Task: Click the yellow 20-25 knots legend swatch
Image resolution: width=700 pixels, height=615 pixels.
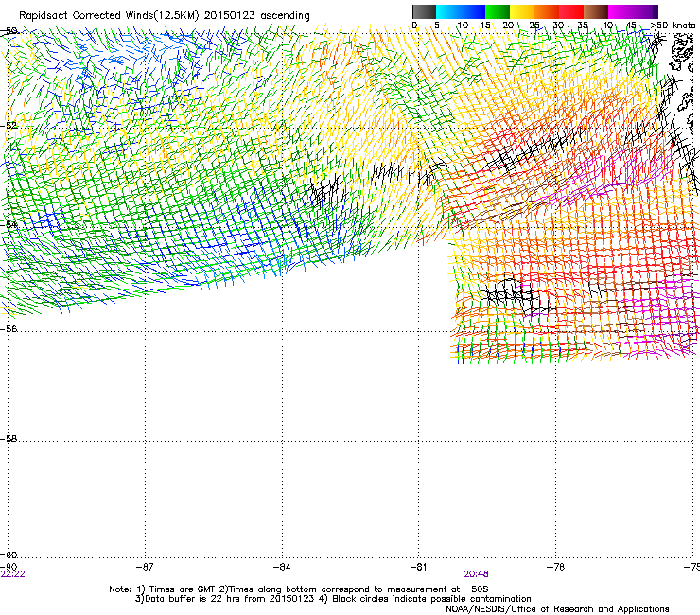Action: tap(522, 11)
